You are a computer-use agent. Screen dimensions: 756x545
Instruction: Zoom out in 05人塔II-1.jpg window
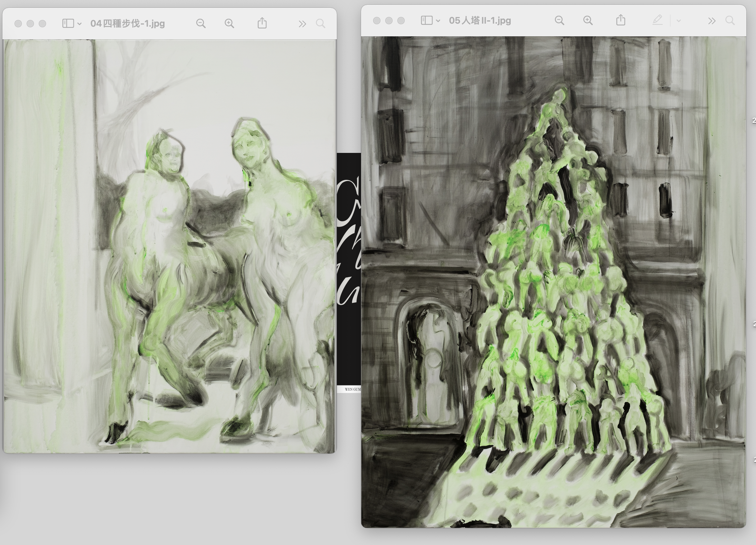pyautogui.click(x=559, y=20)
